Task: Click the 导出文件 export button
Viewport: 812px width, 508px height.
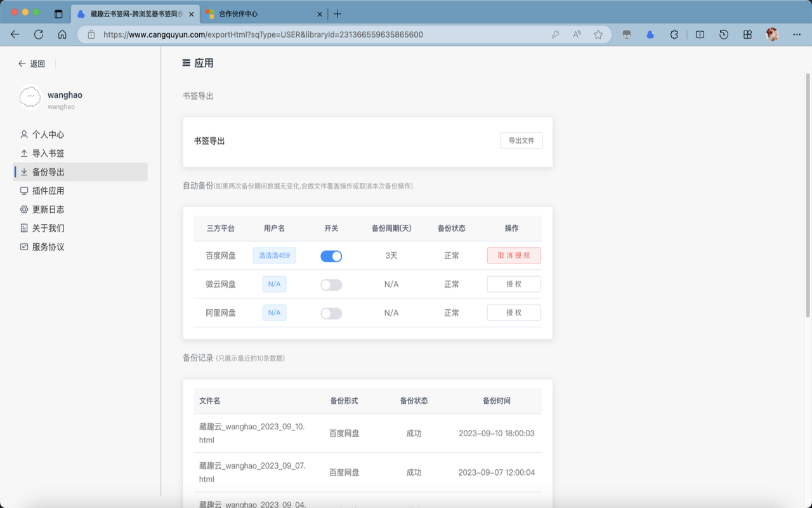Action: click(x=521, y=140)
